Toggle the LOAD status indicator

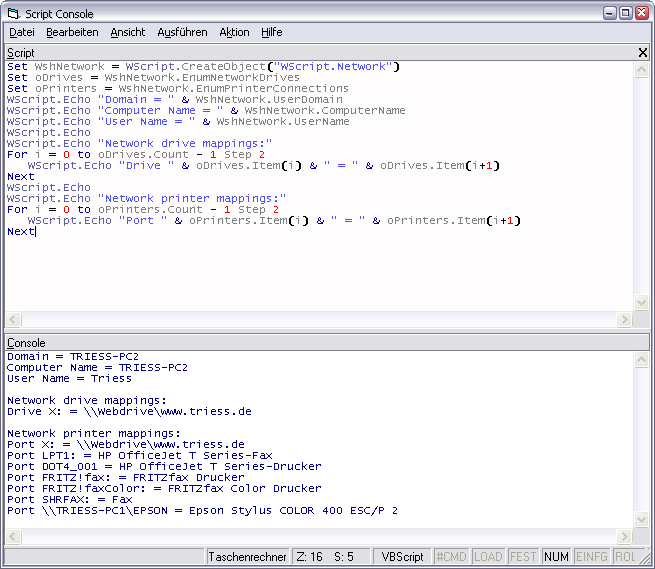[488, 557]
